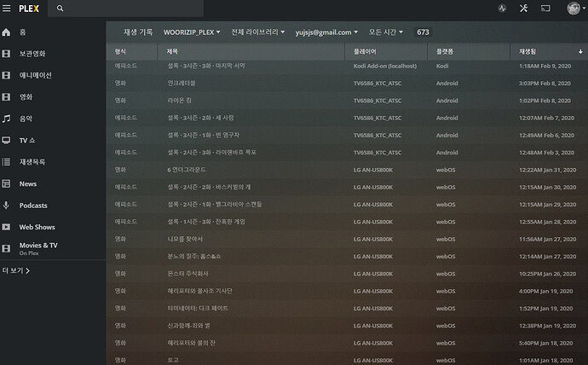Click the 12:22AM Jan 31, 2020 timestamp
The width and height of the screenshot is (588, 365).
[547, 170]
